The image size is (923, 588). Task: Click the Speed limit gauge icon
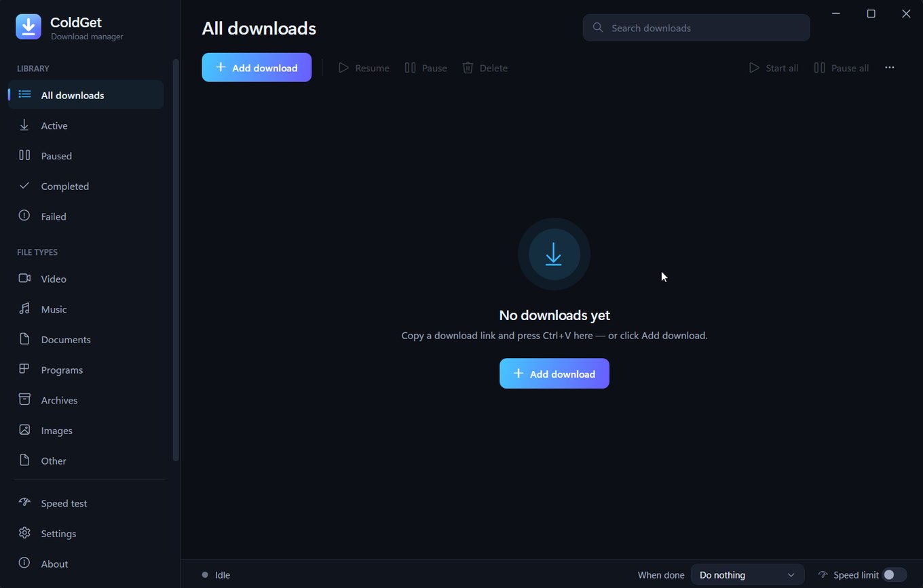(823, 574)
